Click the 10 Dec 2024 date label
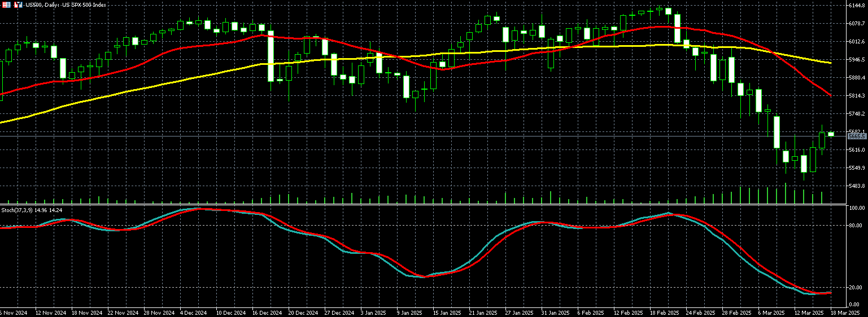 231,312
